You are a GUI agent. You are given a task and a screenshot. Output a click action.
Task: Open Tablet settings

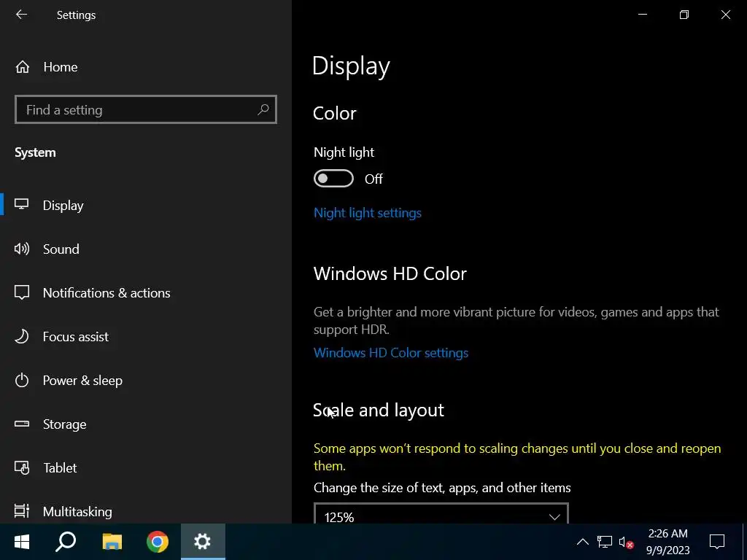coord(60,467)
